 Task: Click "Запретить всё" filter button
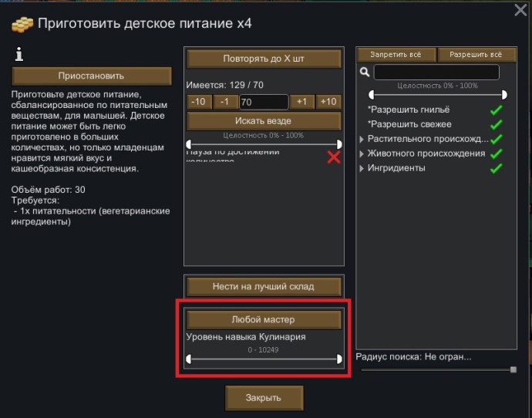[396, 55]
